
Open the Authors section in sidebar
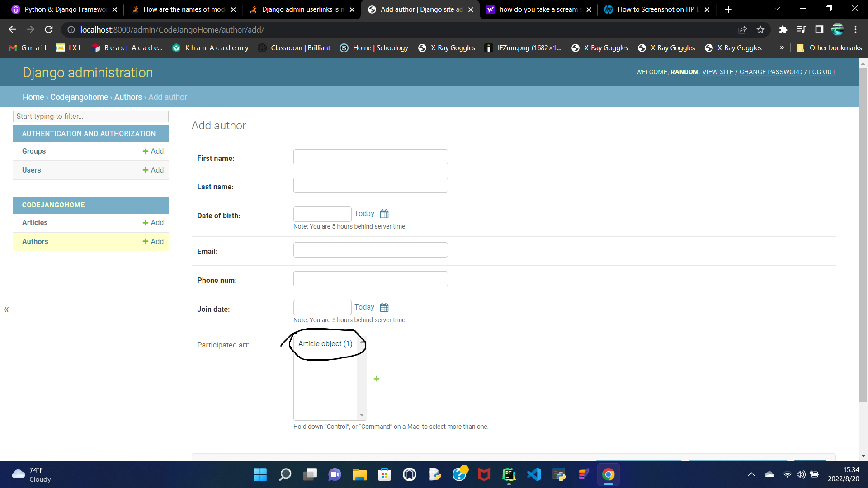click(x=34, y=241)
